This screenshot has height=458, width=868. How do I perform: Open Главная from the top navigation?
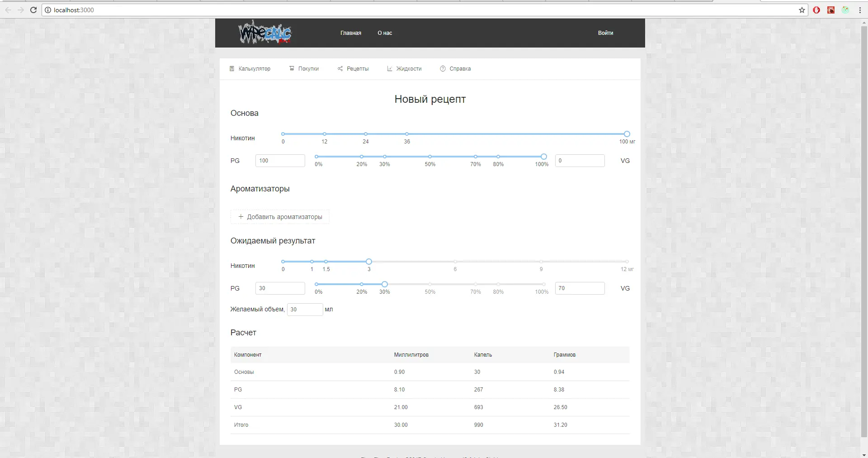point(350,33)
